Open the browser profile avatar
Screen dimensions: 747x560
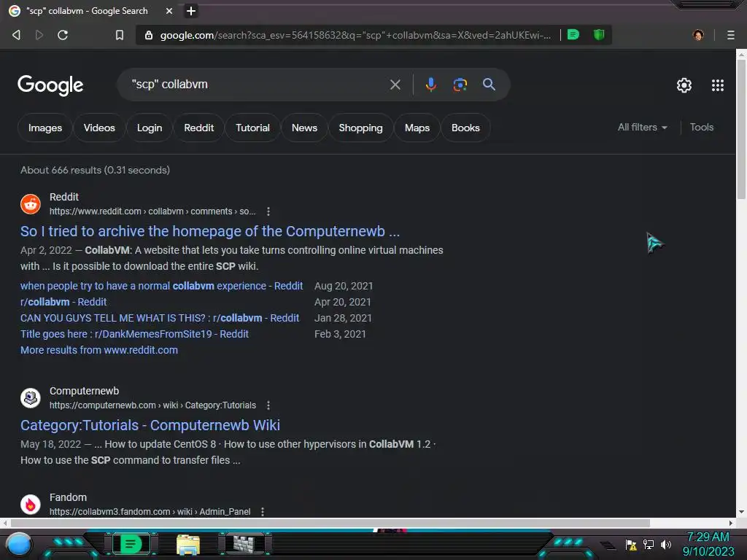click(x=698, y=35)
